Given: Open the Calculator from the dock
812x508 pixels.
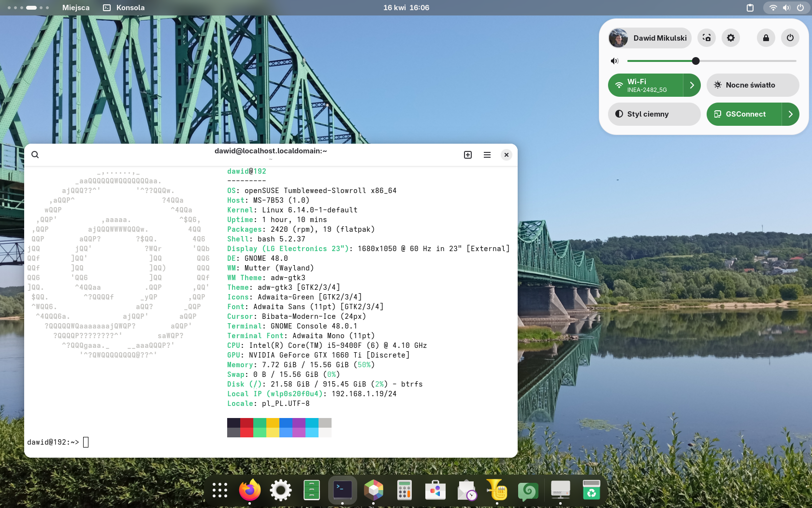Looking at the screenshot, I should 404,490.
